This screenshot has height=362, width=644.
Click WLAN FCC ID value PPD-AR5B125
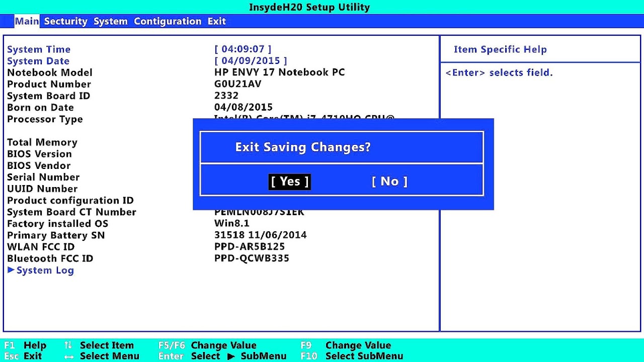click(250, 246)
